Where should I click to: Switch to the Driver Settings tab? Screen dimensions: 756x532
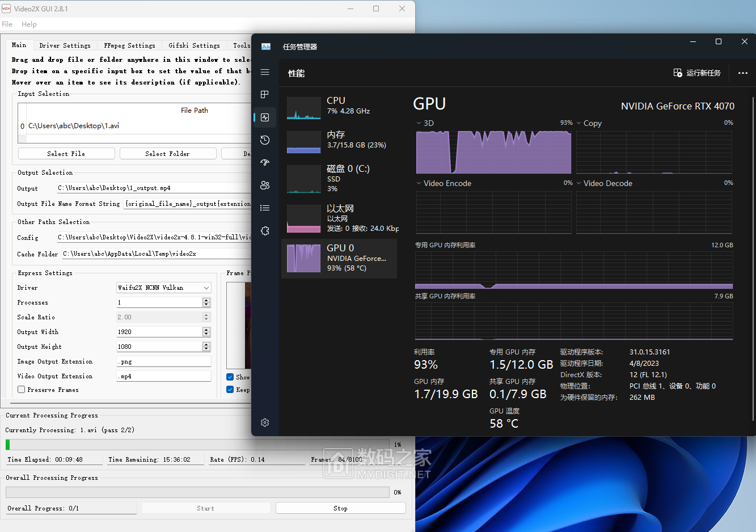65,45
